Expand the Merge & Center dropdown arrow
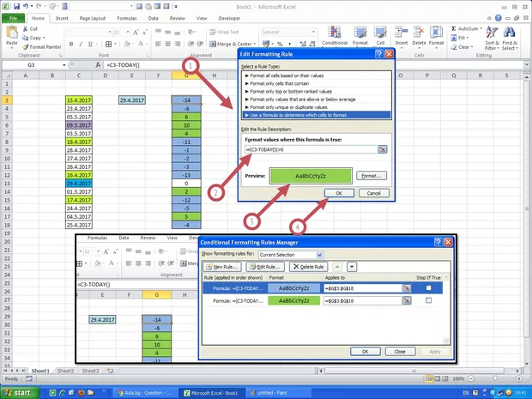The image size is (532, 399). [x=254, y=44]
